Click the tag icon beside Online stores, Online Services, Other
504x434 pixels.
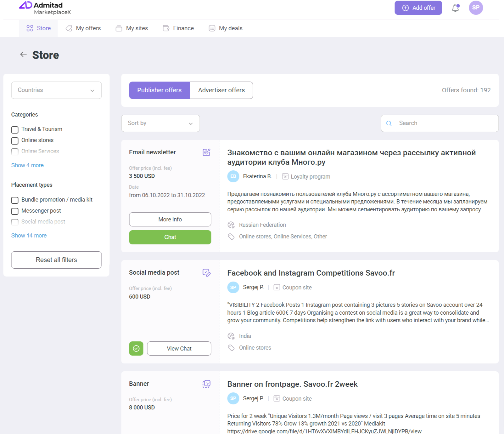(x=231, y=237)
